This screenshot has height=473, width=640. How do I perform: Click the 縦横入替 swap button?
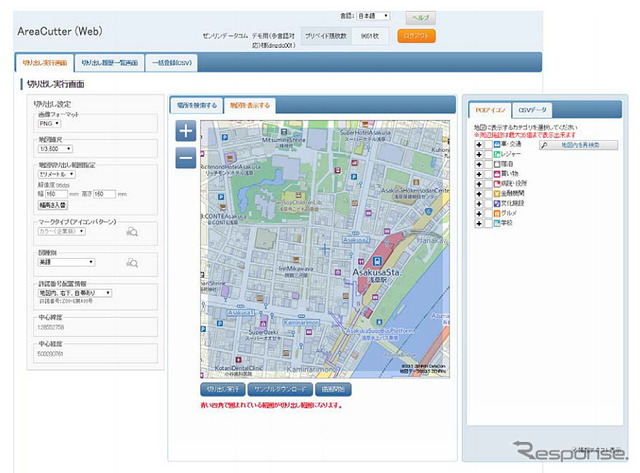pyautogui.click(x=53, y=205)
